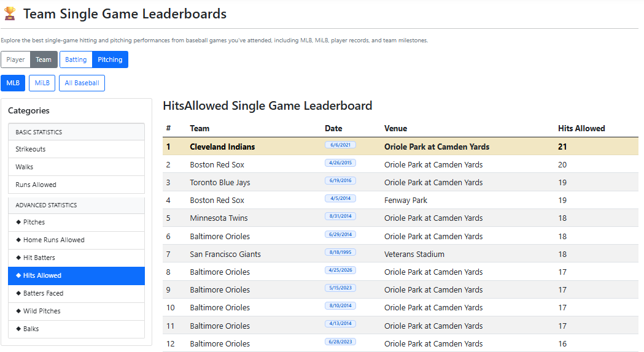Open the Runs Allowed category
Viewport: 644px width, 352px height.
pos(76,185)
